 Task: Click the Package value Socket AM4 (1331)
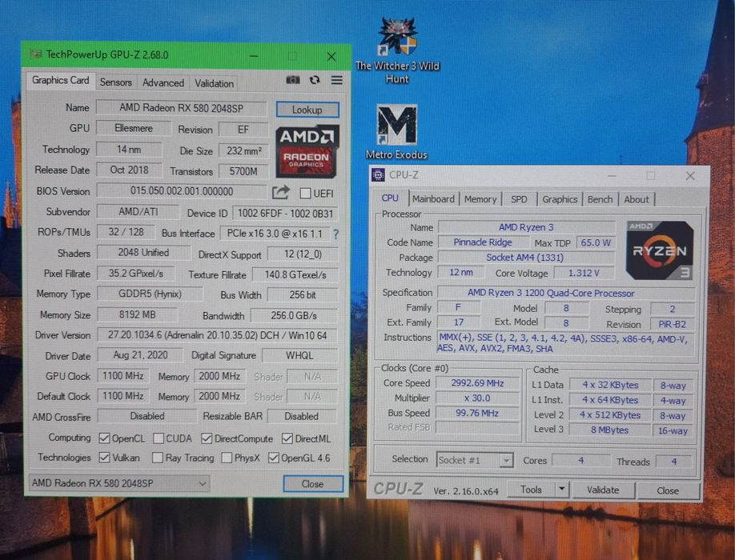525,258
